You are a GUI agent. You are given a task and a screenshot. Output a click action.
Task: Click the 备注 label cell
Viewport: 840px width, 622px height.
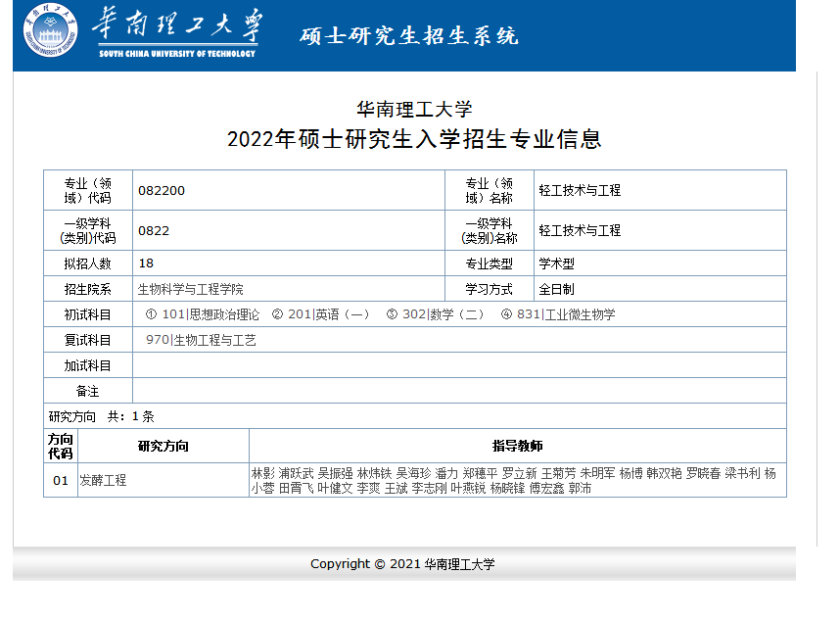tap(88, 391)
